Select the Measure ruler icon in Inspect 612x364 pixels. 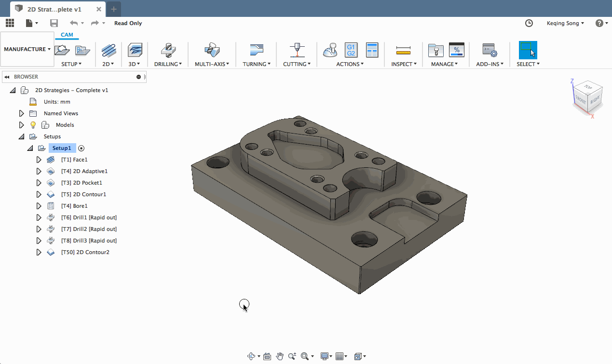403,50
